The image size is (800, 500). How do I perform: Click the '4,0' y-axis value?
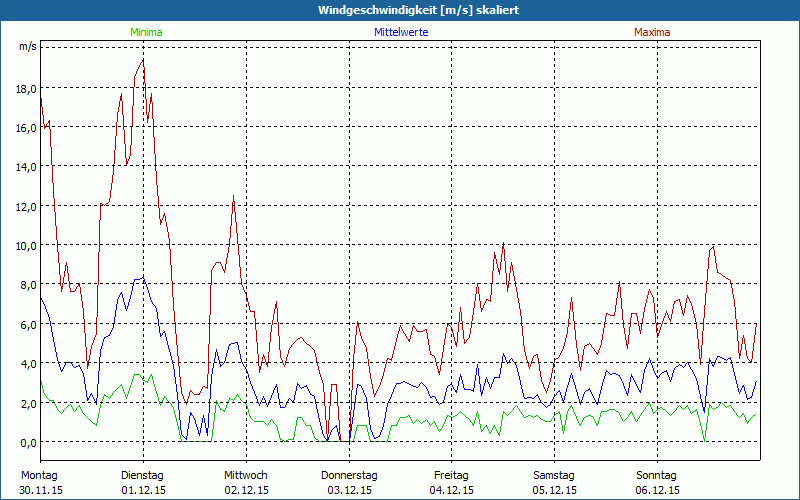click(x=29, y=364)
